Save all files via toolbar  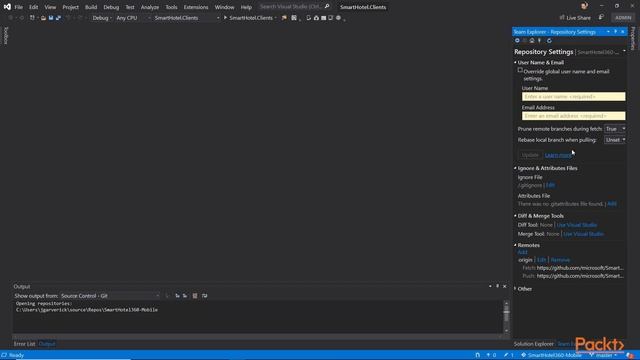point(58,18)
